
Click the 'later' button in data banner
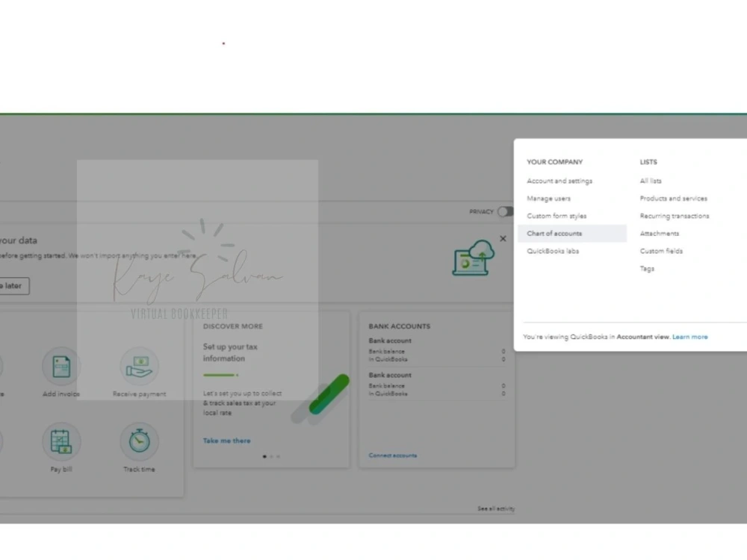tap(14, 286)
